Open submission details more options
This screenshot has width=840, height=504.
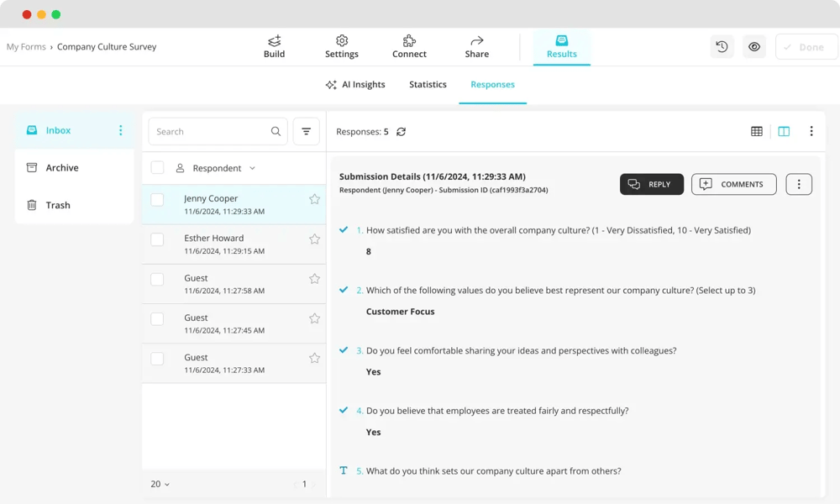(798, 184)
